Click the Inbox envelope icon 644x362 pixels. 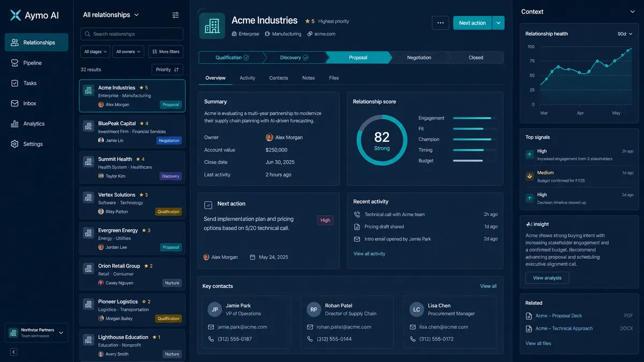[x=14, y=104]
